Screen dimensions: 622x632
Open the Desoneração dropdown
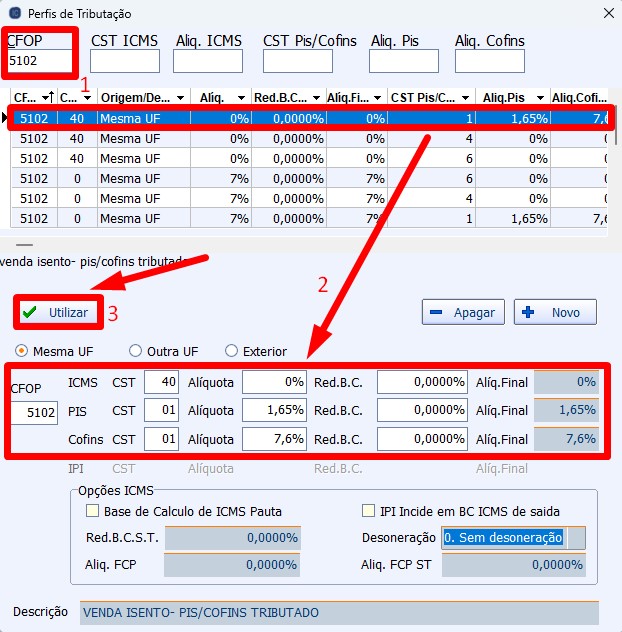(576, 538)
